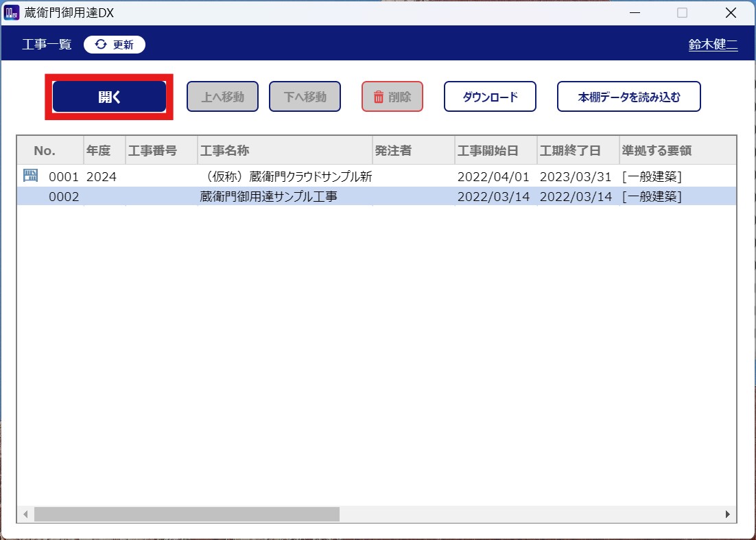The width and height of the screenshot is (756, 540).
Task: Click 上へ移動 button
Action: pyautogui.click(x=222, y=97)
